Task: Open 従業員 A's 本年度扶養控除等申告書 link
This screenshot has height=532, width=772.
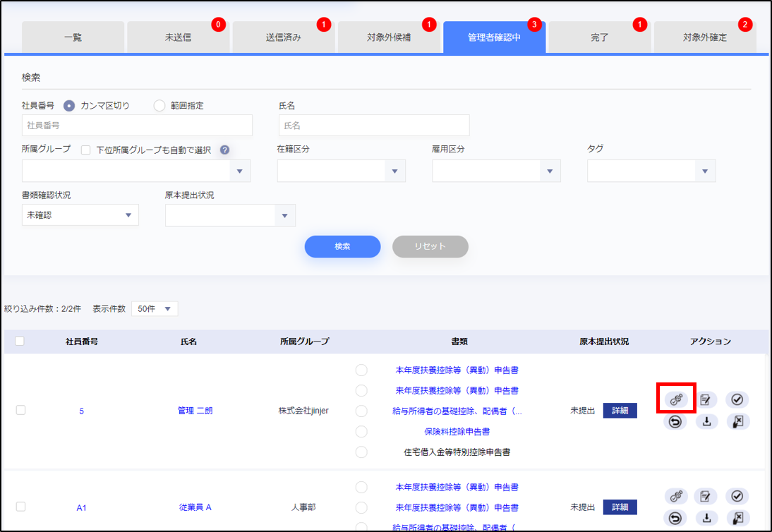Action: tap(457, 487)
